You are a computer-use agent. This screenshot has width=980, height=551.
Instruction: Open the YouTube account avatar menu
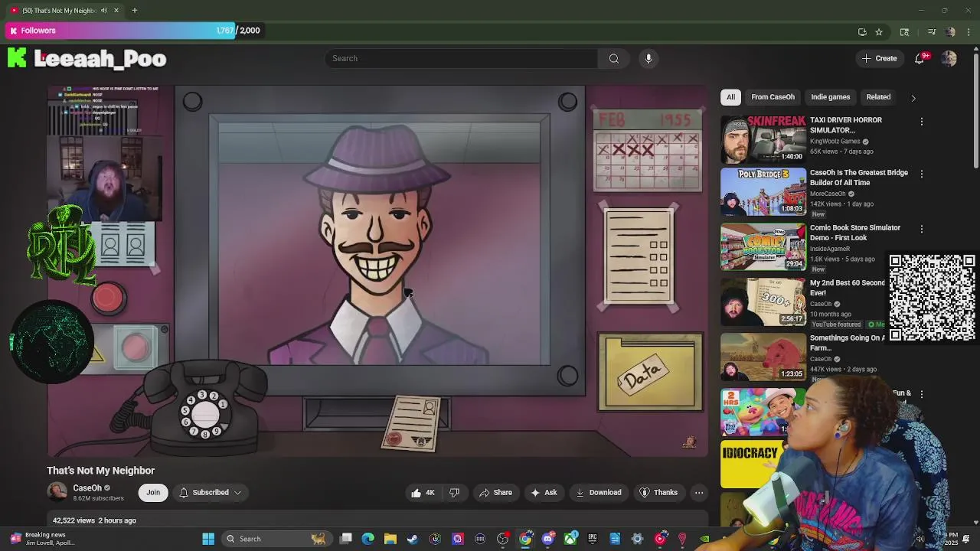[x=949, y=58]
